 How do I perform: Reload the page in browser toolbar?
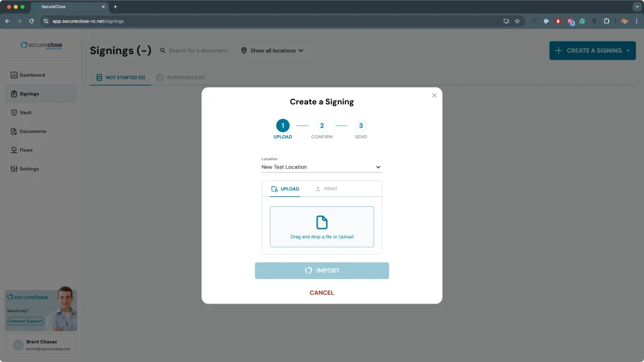point(31,21)
